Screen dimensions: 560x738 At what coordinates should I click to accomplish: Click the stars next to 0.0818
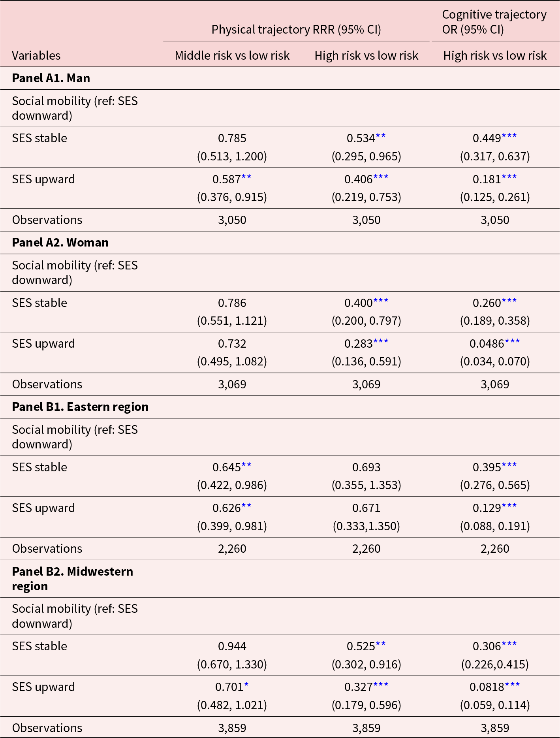point(512,685)
